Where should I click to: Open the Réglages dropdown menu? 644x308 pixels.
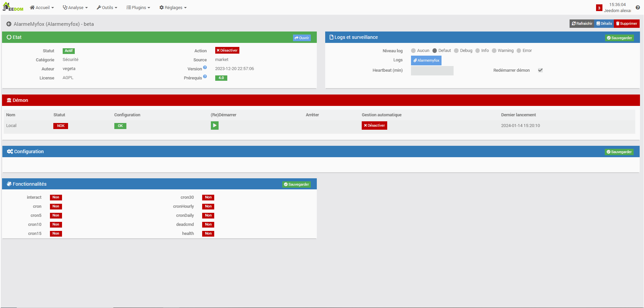(x=173, y=7)
